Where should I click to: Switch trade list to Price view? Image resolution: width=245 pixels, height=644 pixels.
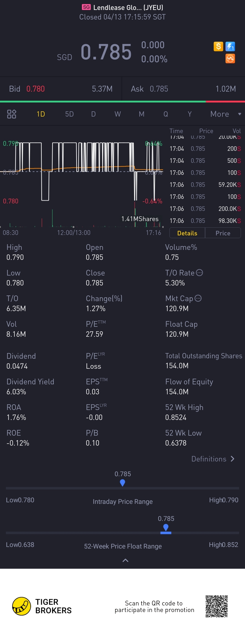point(223,233)
